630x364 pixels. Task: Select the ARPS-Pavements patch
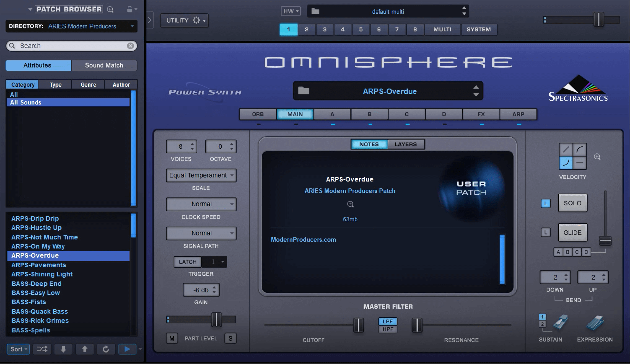(68, 265)
